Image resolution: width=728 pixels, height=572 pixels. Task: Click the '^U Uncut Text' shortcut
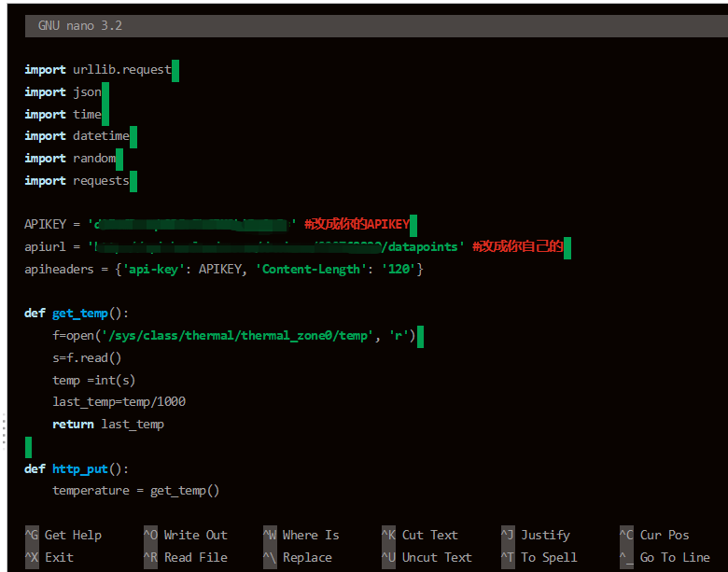click(427, 558)
